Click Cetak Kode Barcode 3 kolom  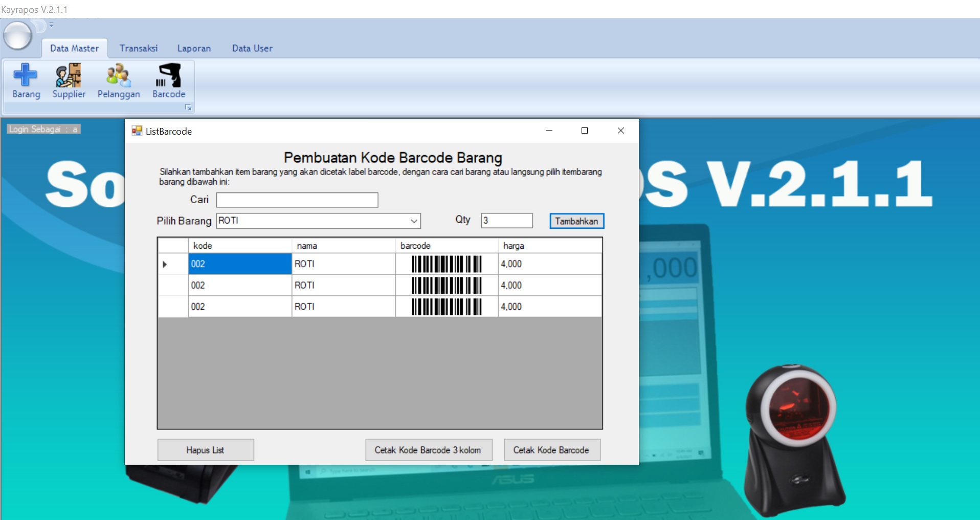coord(428,450)
